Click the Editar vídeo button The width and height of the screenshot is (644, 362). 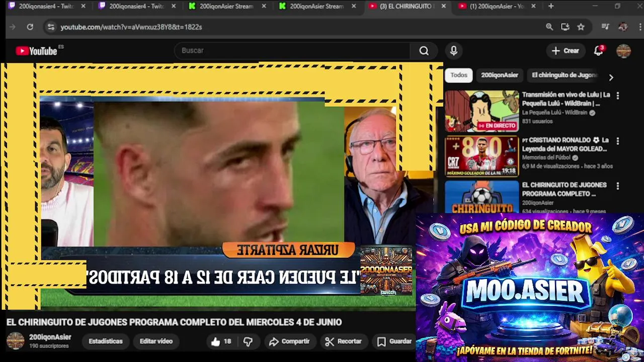pos(156,341)
